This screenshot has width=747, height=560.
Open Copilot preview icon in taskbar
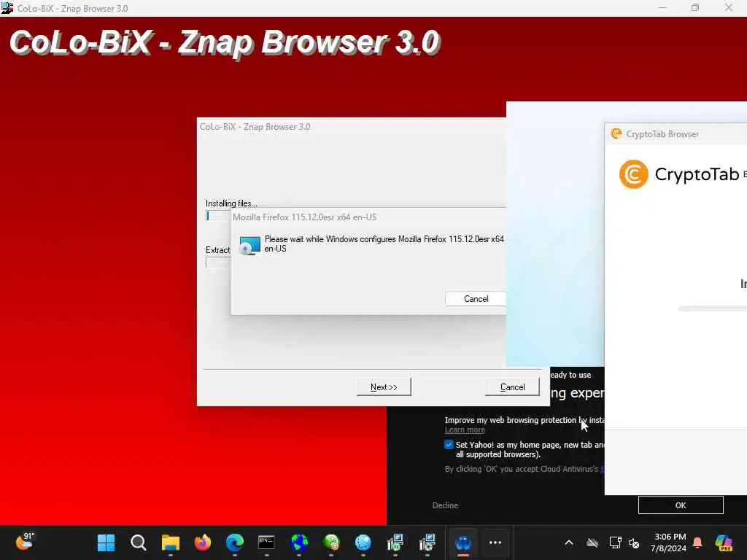[x=724, y=542]
